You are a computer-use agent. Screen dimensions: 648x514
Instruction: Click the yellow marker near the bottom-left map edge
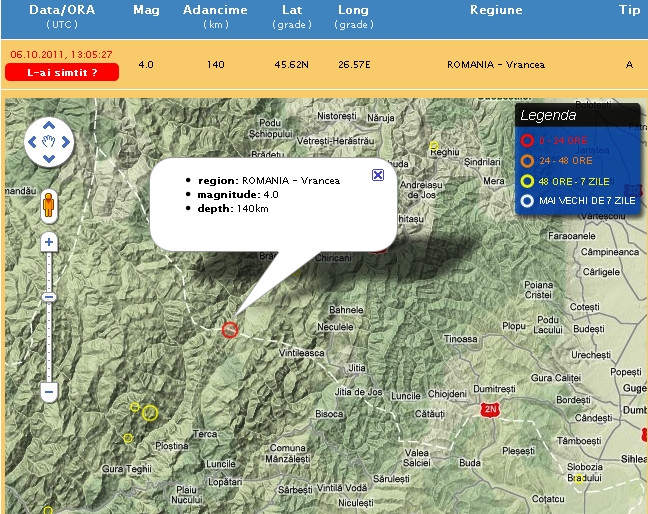pos(48,510)
